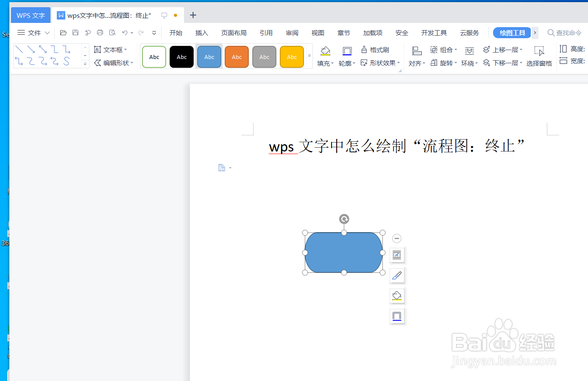Select the blue terminator flowchart shape
The width and height of the screenshot is (588, 381).
(x=344, y=252)
